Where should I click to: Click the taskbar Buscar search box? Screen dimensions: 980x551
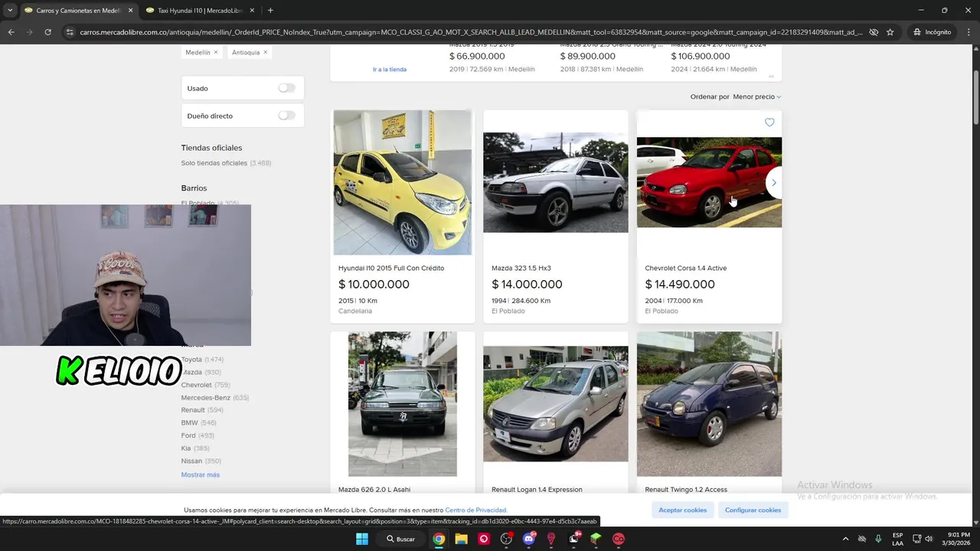pos(401,539)
